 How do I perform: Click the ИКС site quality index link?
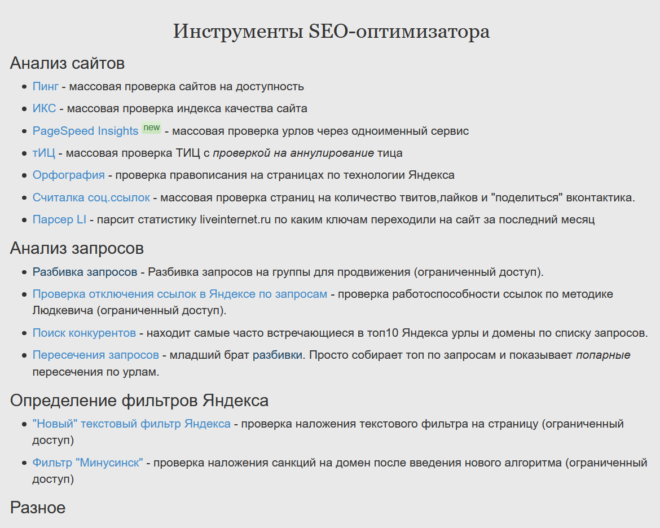tap(44, 109)
